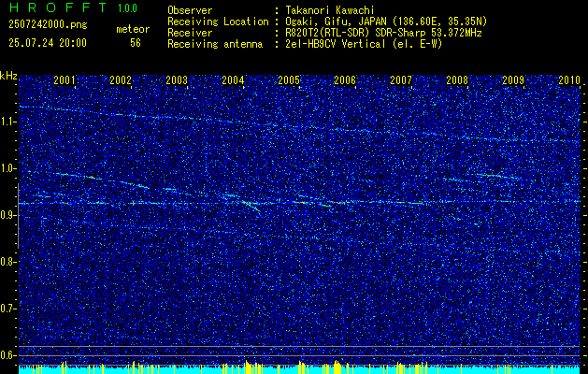The width and height of the screenshot is (588, 374).
Task: Click the 2008 time axis label
Action: click(x=457, y=79)
